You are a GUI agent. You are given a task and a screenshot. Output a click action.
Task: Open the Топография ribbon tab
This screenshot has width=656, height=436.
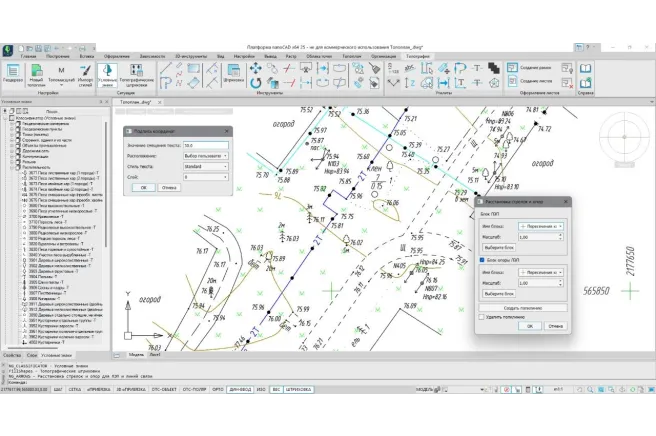click(x=416, y=57)
